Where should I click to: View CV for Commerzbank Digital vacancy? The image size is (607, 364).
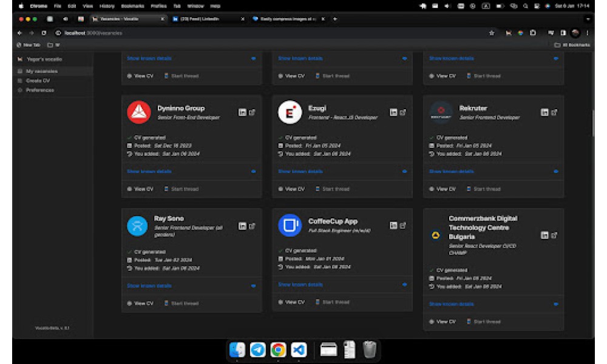click(x=443, y=322)
